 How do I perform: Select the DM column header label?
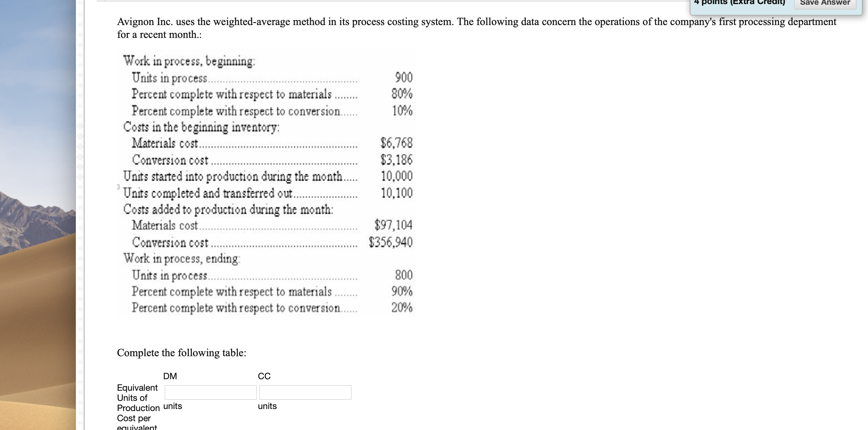(x=170, y=376)
